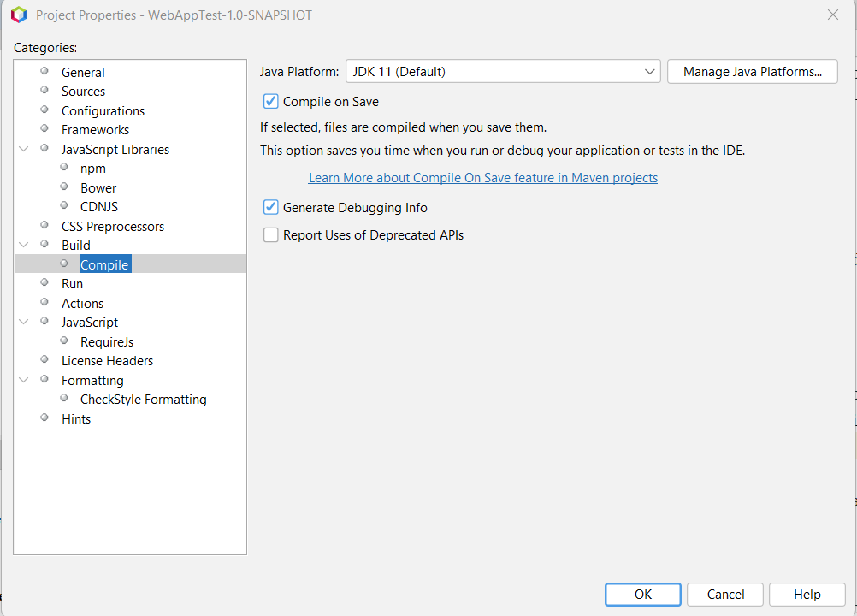Click the node icon beside General
Image resolution: width=857 pixels, height=616 pixels.
pyautogui.click(x=44, y=72)
